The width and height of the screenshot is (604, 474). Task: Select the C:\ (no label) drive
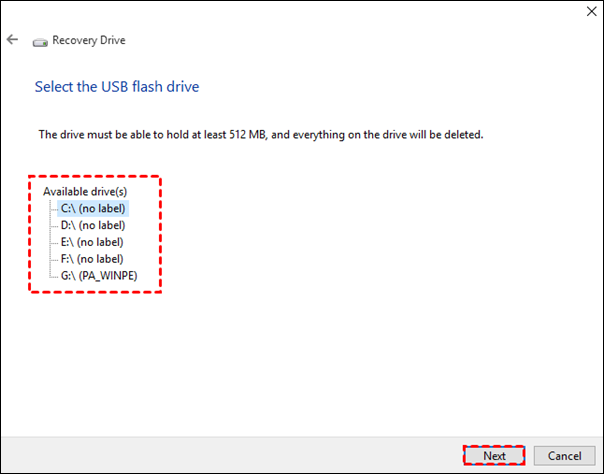pos(94,208)
